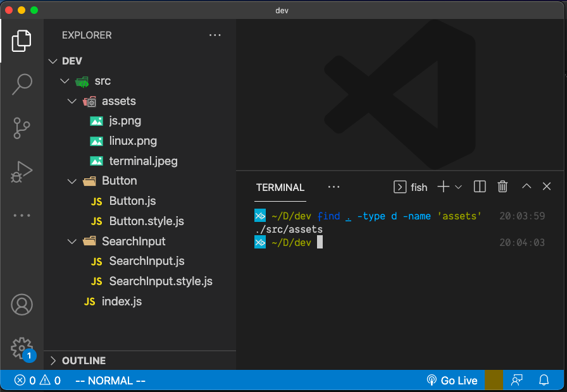Focus the terminal prompt cursor
This screenshot has height=392, width=567.
point(320,242)
